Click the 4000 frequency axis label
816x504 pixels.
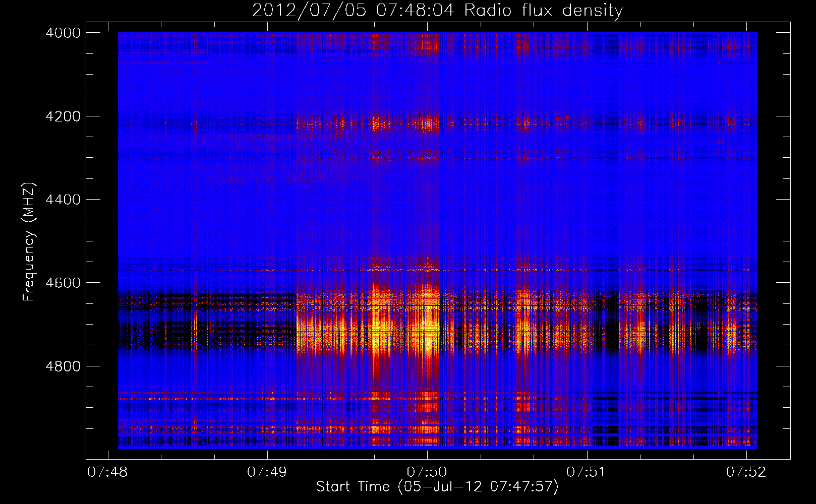[x=63, y=33]
